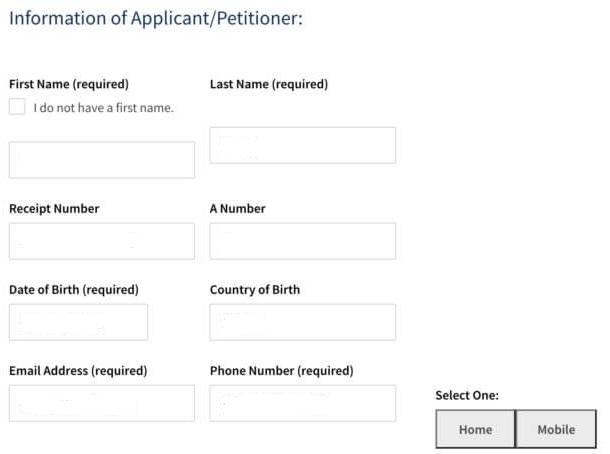610x454 pixels.
Task: Click the 'Country of Birth' label
Action: [255, 290]
